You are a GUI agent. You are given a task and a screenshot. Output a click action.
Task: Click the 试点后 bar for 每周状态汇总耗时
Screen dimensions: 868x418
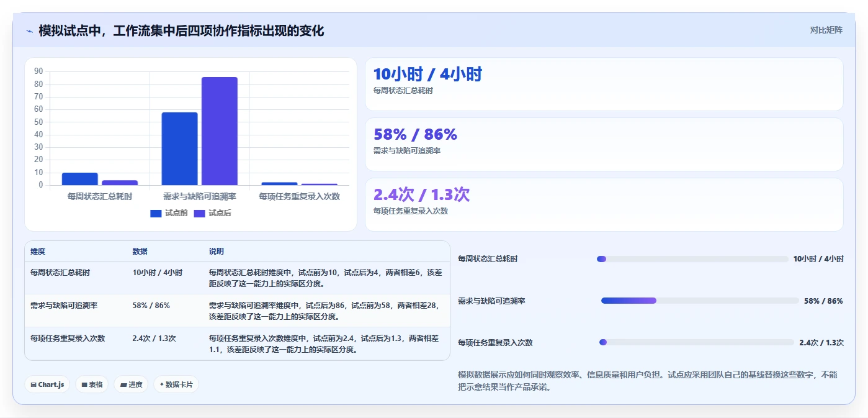(120, 183)
